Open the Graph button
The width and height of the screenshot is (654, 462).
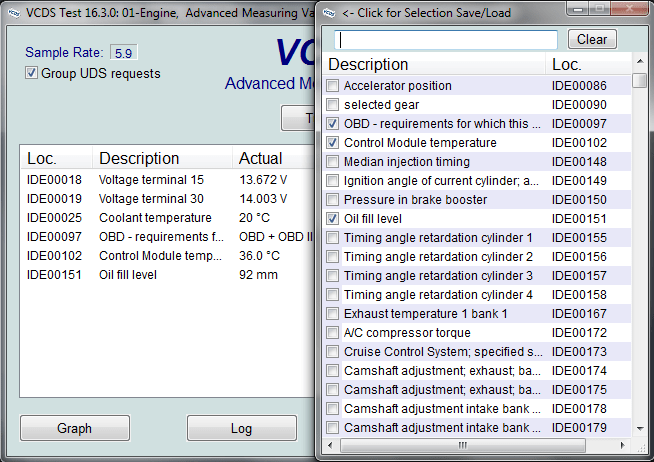point(75,428)
